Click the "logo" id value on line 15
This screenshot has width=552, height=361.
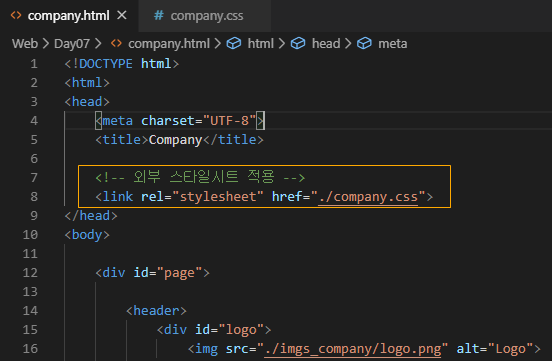click(x=241, y=330)
